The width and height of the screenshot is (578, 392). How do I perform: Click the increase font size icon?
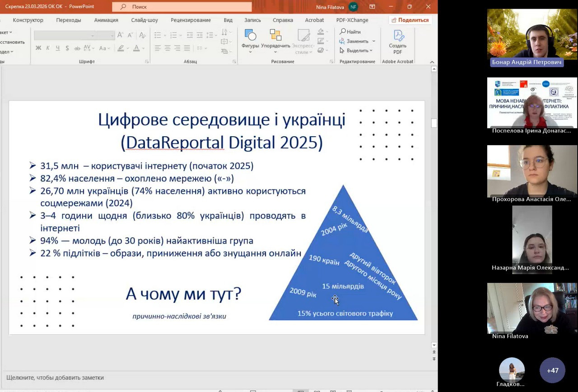tap(120, 35)
